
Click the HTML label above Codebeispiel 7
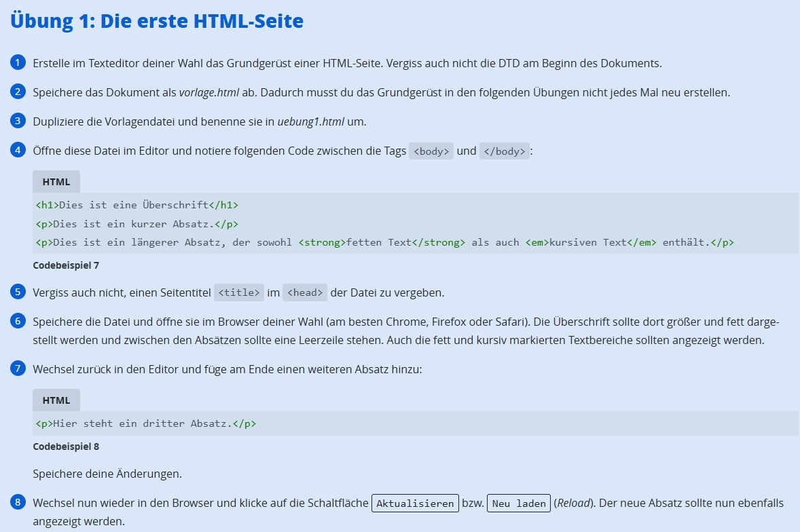56,182
